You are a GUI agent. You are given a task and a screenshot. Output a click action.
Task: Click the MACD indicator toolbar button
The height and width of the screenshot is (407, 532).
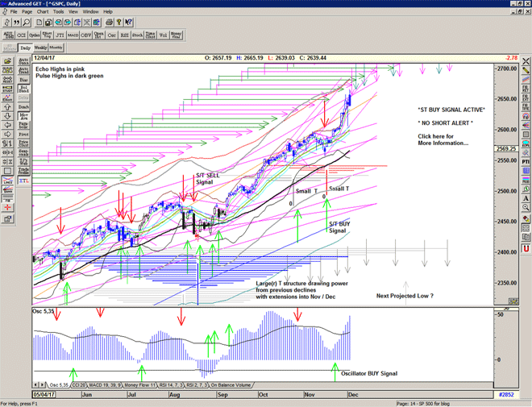(x=73, y=35)
